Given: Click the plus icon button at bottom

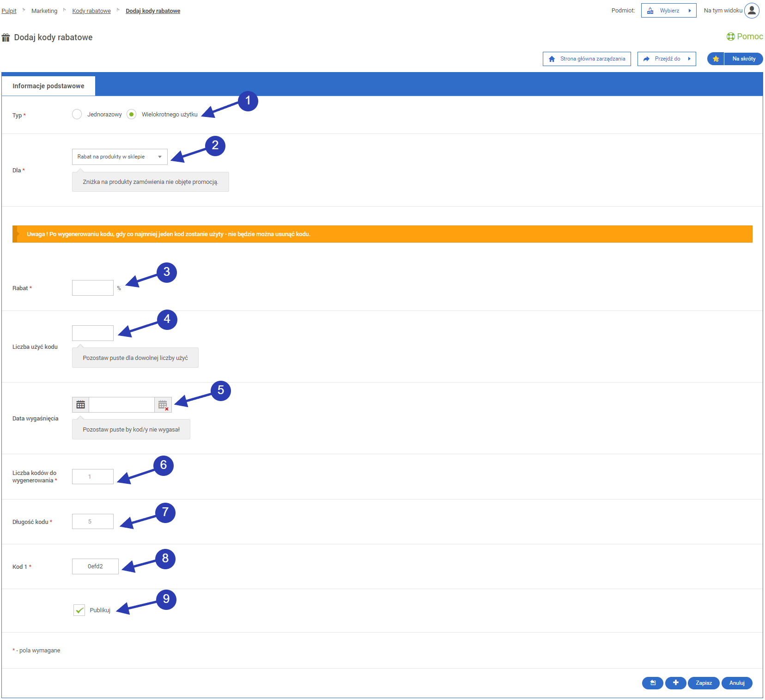Looking at the screenshot, I should [675, 683].
